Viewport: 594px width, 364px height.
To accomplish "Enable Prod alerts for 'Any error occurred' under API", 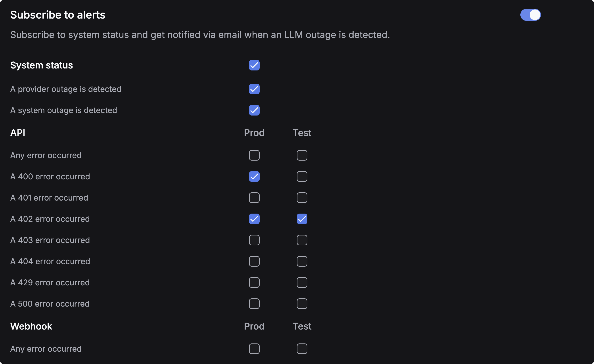I will (254, 155).
